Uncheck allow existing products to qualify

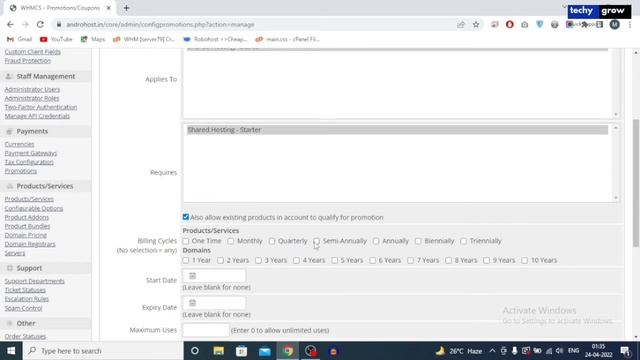tap(186, 217)
